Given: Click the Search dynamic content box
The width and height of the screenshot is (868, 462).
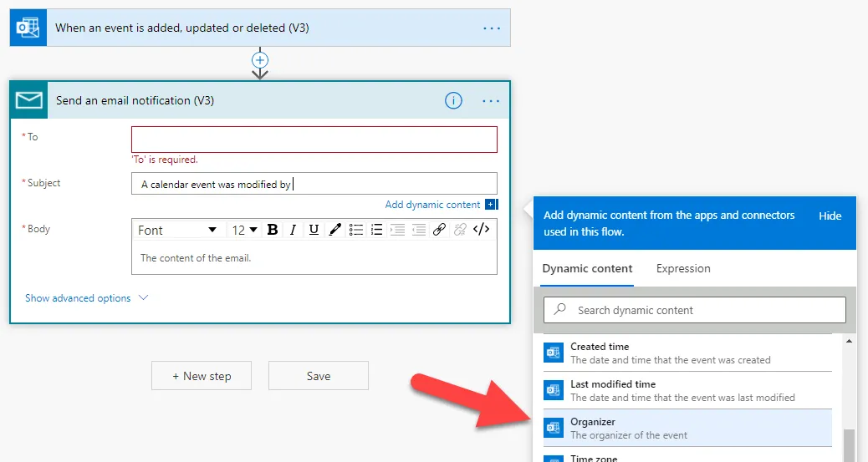Looking at the screenshot, I should point(695,310).
